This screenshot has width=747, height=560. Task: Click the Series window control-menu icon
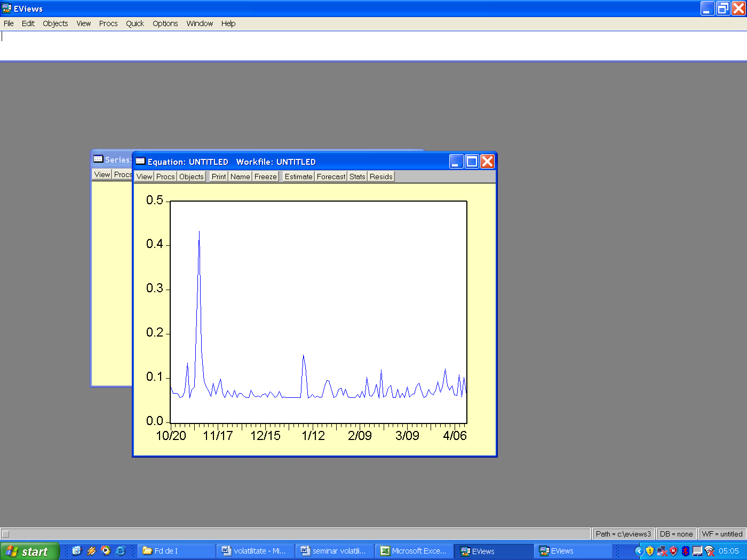98,159
